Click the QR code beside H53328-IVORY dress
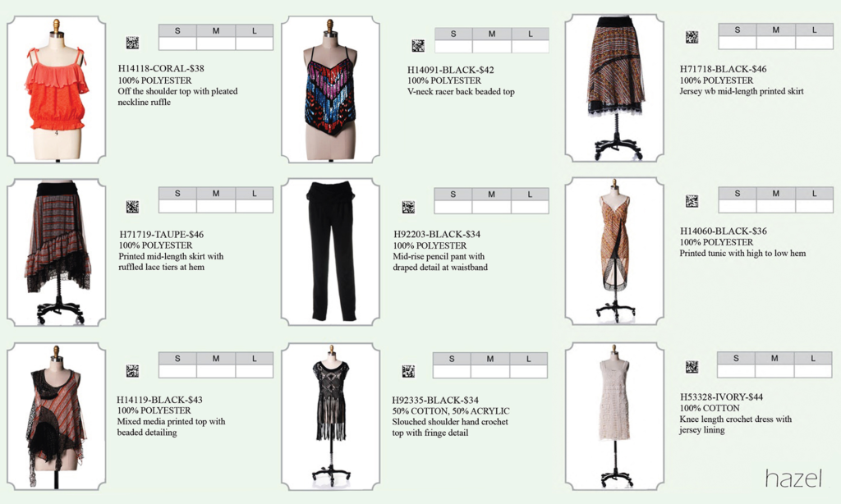The height and width of the screenshot is (504, 841). pyautogui.click(x=692, y=367)
